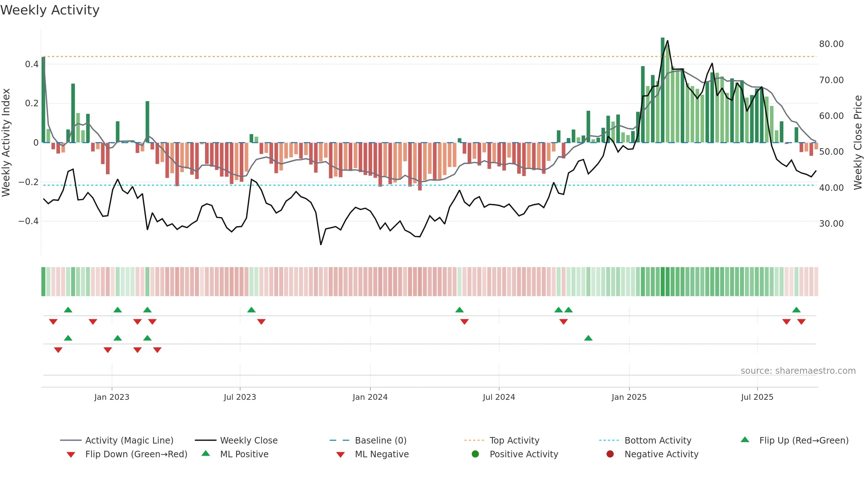This screenshot has width=868, height=488.
Task: Click the Weekly Close black line icon
Action: [205, 440]
